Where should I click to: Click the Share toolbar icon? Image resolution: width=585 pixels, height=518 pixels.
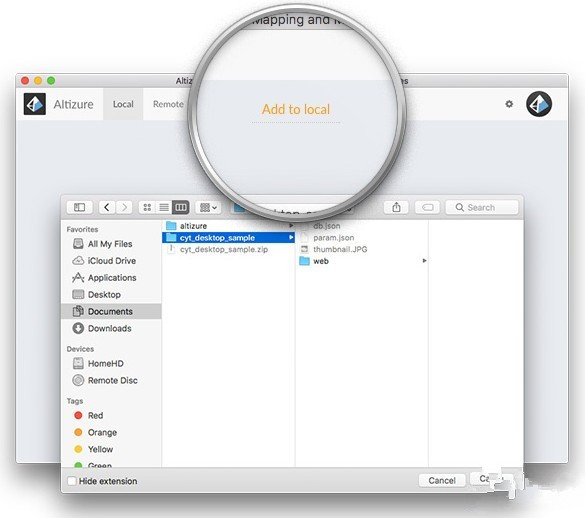pyautogui.click(x=396, y=207)
